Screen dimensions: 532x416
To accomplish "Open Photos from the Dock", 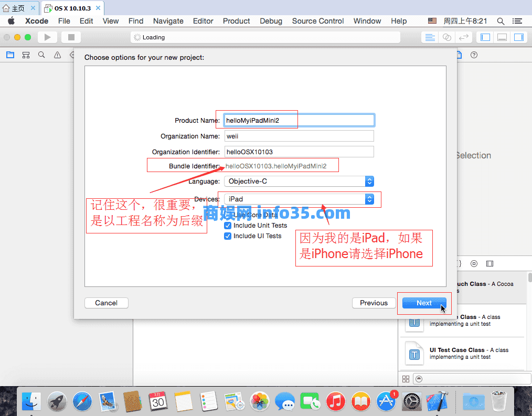I will click(260, 401).
